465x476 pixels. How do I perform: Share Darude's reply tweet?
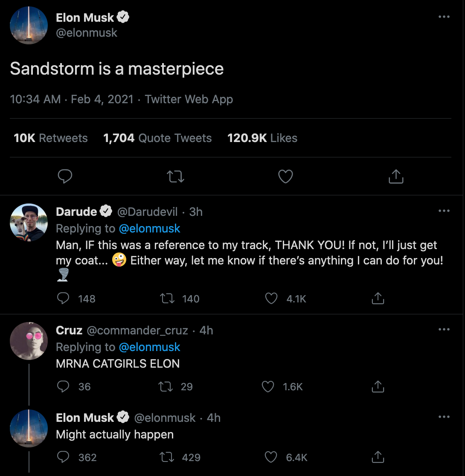[378, 299]
